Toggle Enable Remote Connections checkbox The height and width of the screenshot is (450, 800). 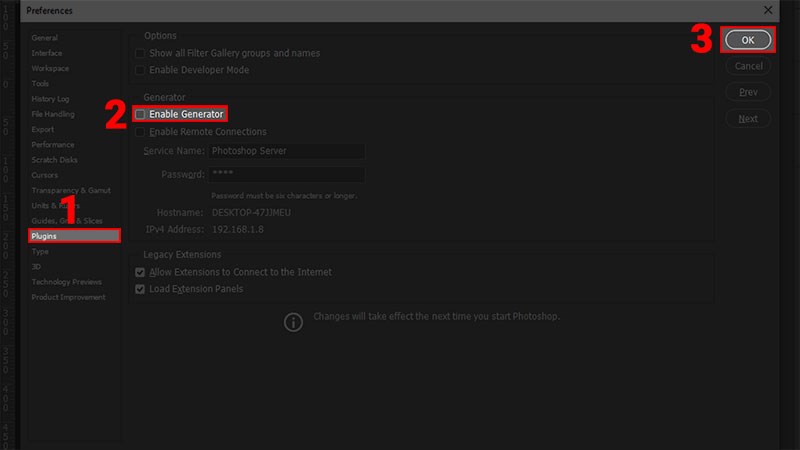coord(140,132)
